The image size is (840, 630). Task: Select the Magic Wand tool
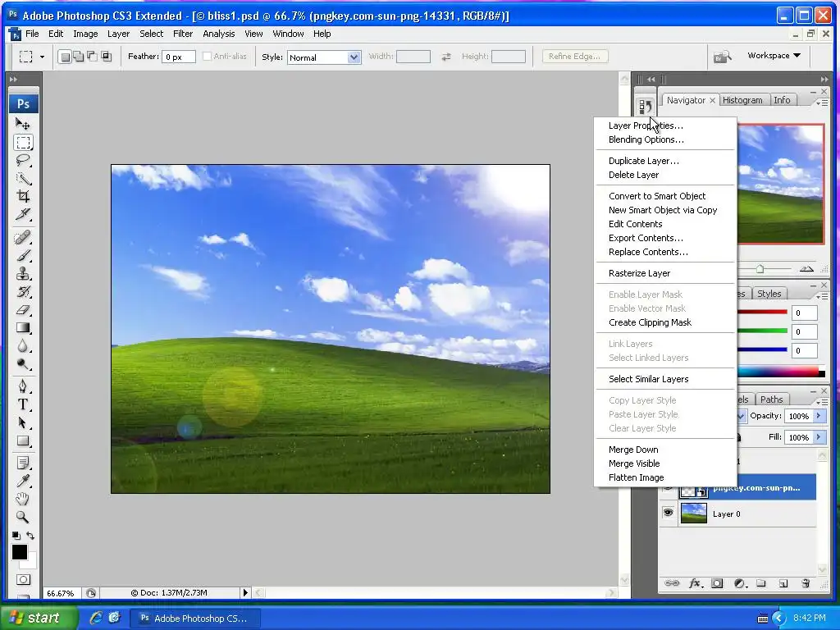23,178
